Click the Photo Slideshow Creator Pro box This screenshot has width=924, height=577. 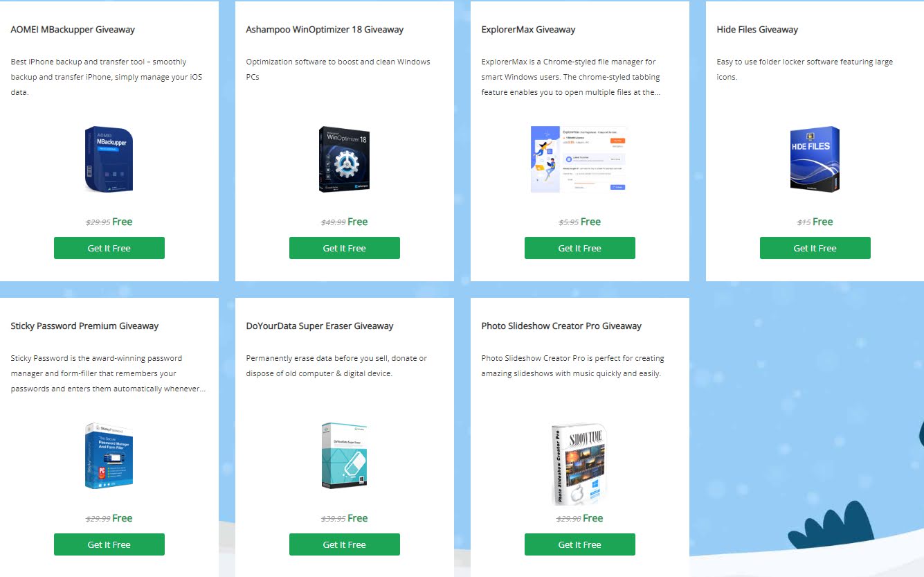coord(579,464)
